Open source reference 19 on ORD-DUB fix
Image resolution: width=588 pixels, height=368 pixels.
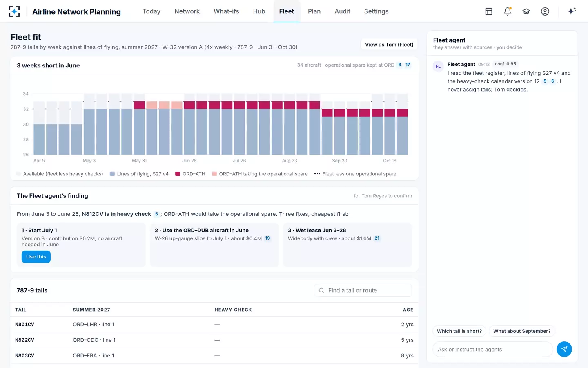click(x=267, y=238)
